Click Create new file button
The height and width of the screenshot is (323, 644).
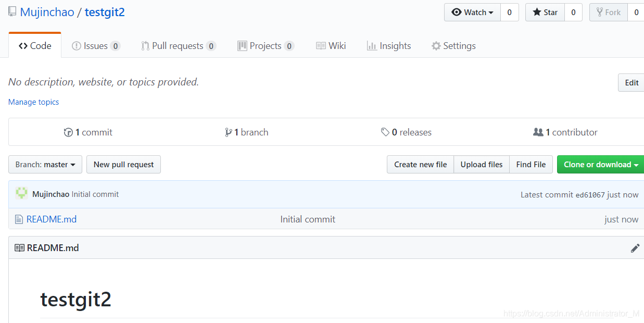pos(421,165)
